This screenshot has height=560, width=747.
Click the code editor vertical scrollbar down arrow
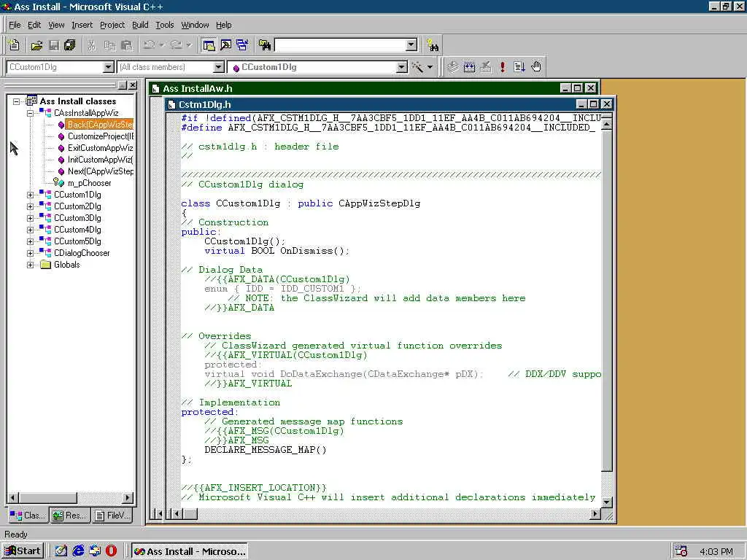click(606, 502)
